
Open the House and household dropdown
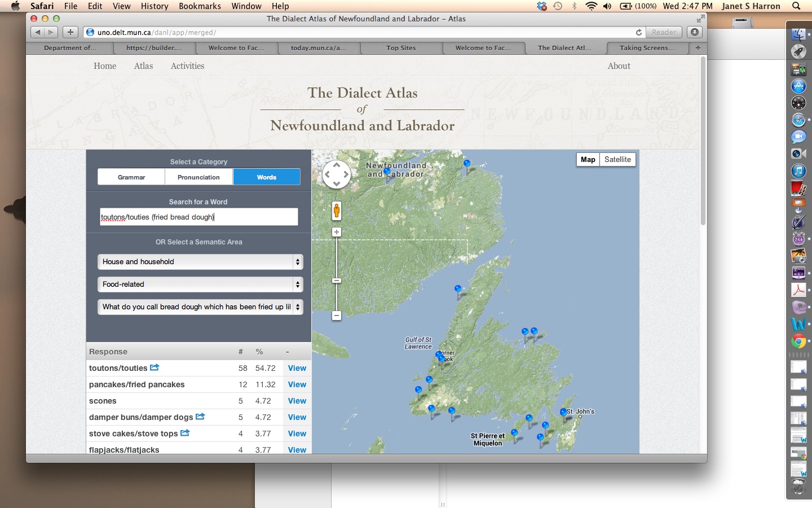click(x=200, y=262)
